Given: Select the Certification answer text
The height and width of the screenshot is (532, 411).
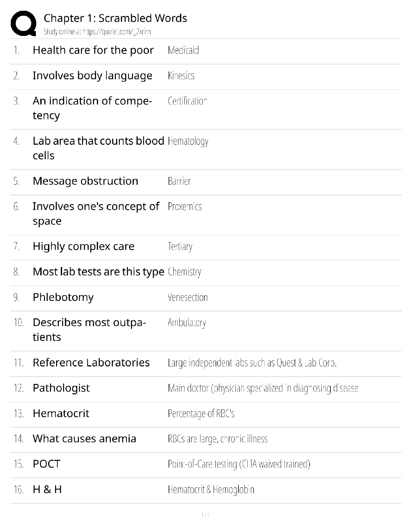Looking at the screenshot, I should (x=187, y=101).
